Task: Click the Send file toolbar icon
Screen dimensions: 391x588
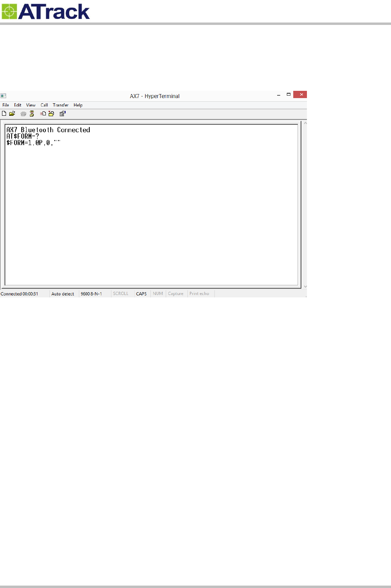Action: [43, 114]
